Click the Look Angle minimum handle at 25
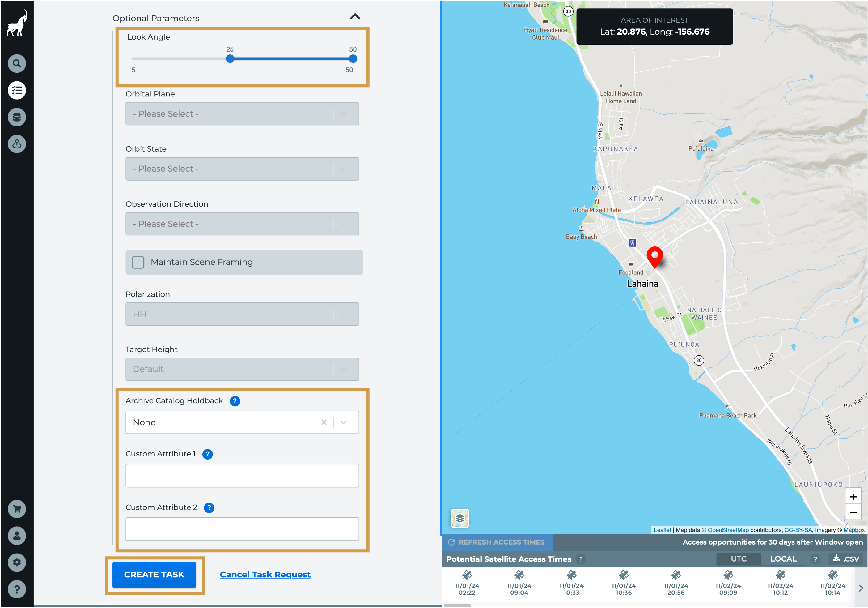The width and height of the screenshot is (868, 608). coord(230,59)
